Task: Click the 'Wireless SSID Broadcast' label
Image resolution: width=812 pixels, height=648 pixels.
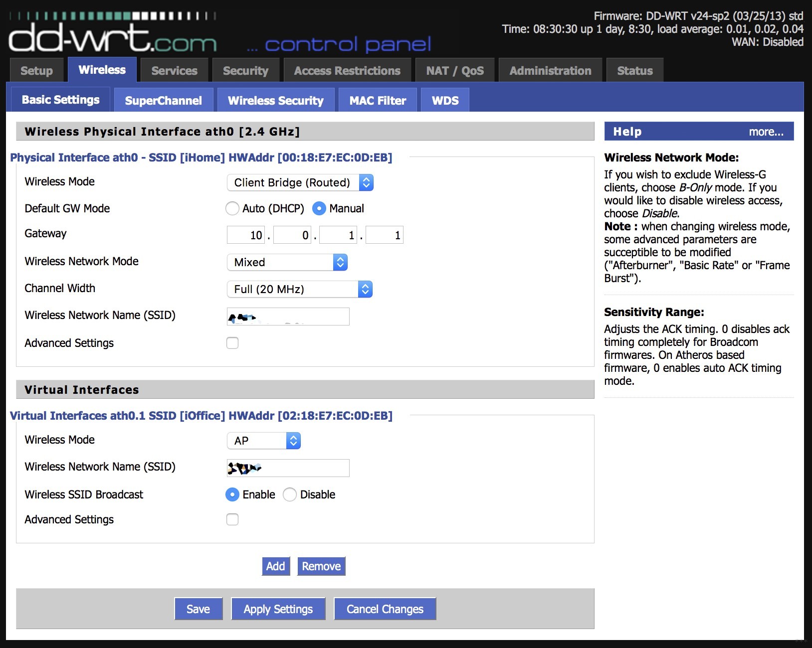Action: 84,494
